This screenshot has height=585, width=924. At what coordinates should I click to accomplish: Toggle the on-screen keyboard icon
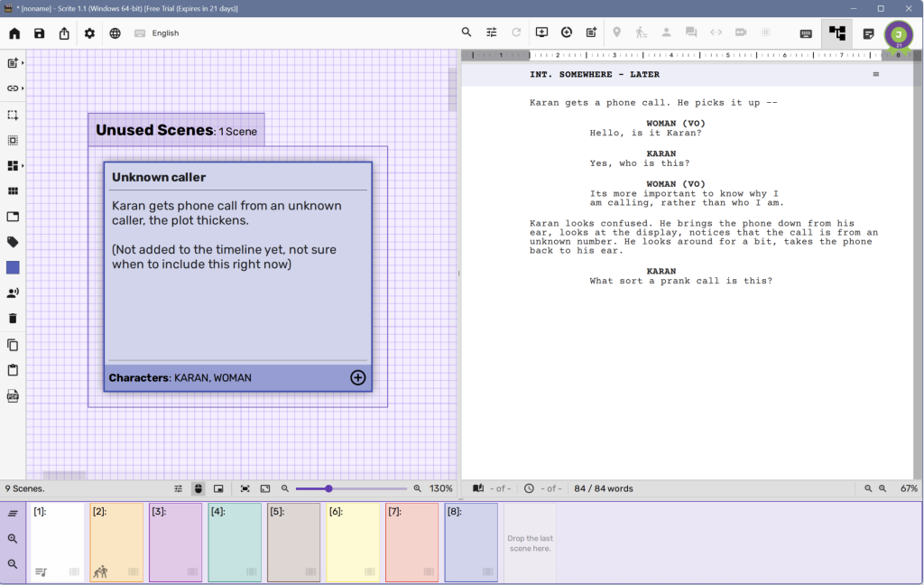(x=806, y=33)
